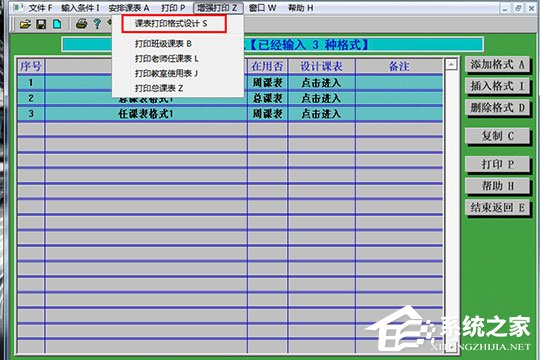The width and height of the screenshot is (540, 360).
Task: Click the application icon beside 文件 menu
Action: (19, 7)
